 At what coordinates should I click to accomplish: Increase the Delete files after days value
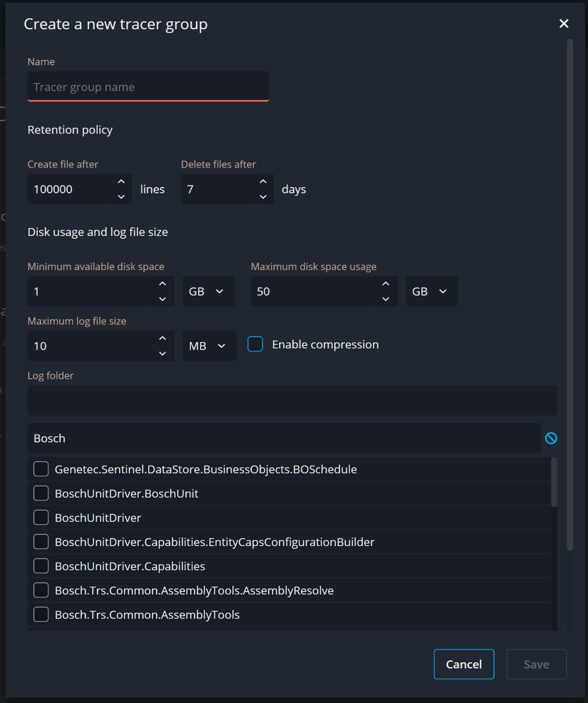(x=263, y=182)
